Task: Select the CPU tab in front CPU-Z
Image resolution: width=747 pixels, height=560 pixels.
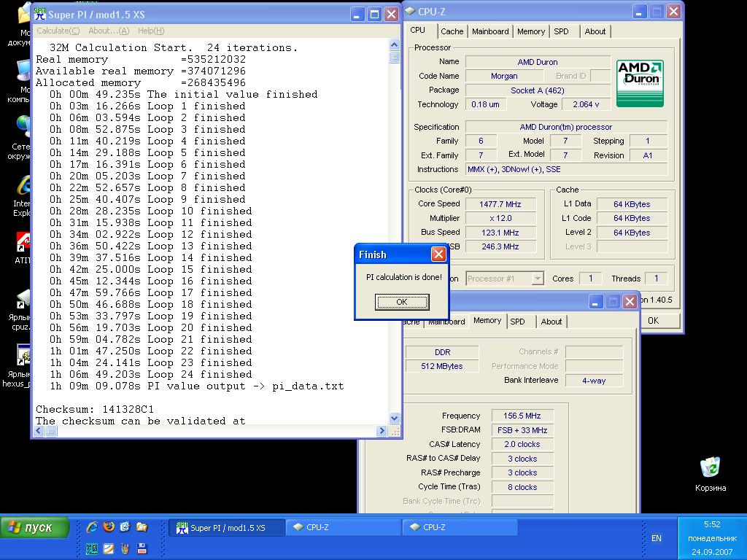Action: [x=418, y=30]
